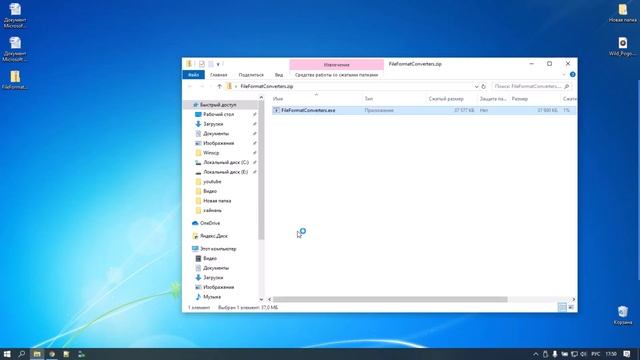This screenshot has width=640, height=360.
Task: Click РУС language indicator in tray
Action: (596, 354)
